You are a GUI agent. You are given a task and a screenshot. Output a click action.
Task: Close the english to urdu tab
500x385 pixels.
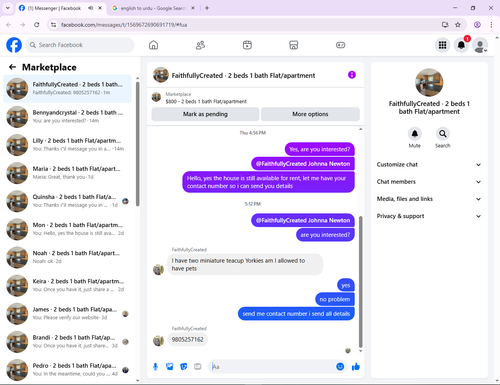pyautogui.click(x=193, y=8)
